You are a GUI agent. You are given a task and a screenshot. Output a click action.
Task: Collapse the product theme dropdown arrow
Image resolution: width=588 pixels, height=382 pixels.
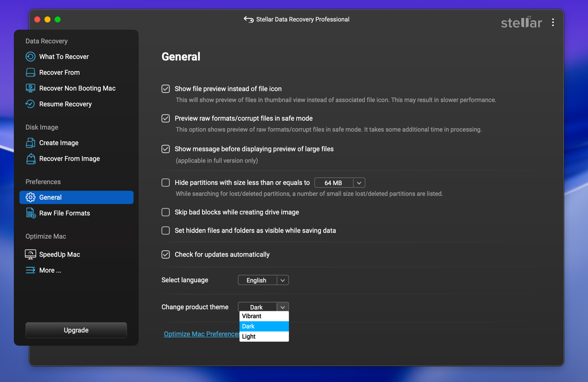click(x=282, y=307)
